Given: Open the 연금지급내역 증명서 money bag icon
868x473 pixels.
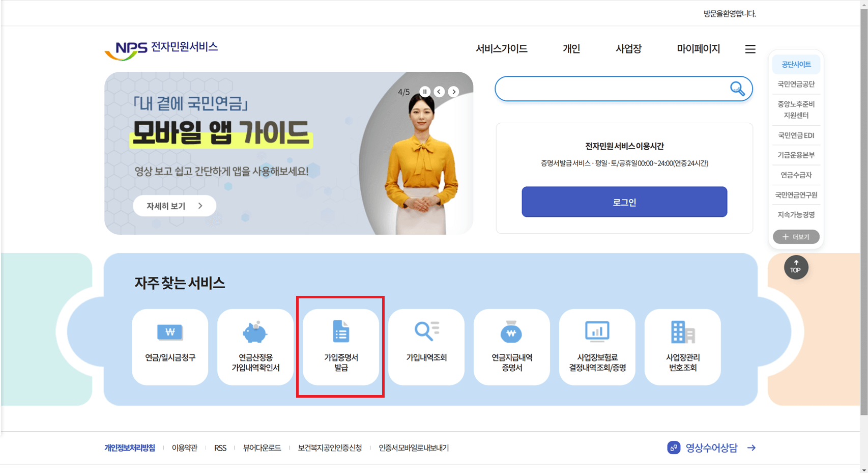Looking at the screenshot, I should pos(511,332).
